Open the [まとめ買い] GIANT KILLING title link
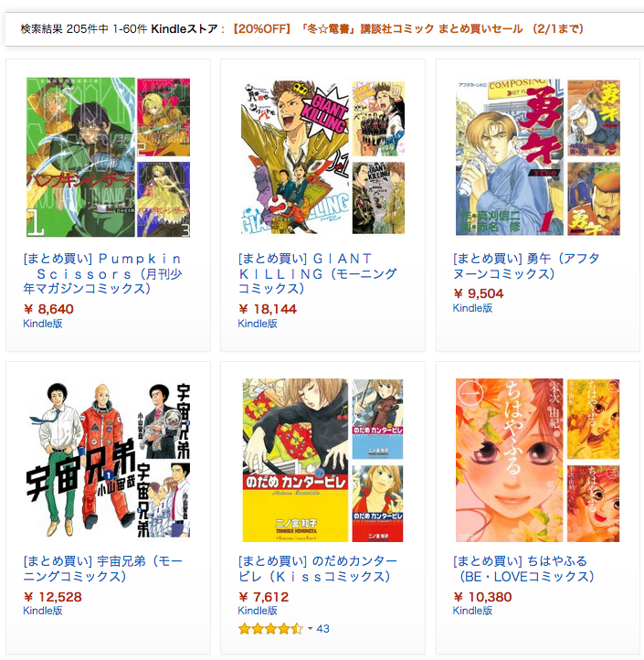644x660 pixels. [x=318, y=273]
